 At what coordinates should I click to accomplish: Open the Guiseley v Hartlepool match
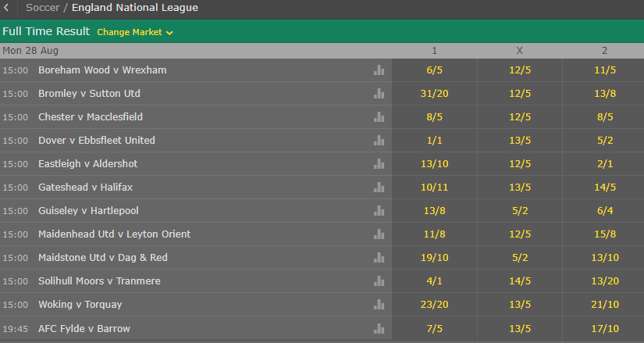tap(88, 211)
